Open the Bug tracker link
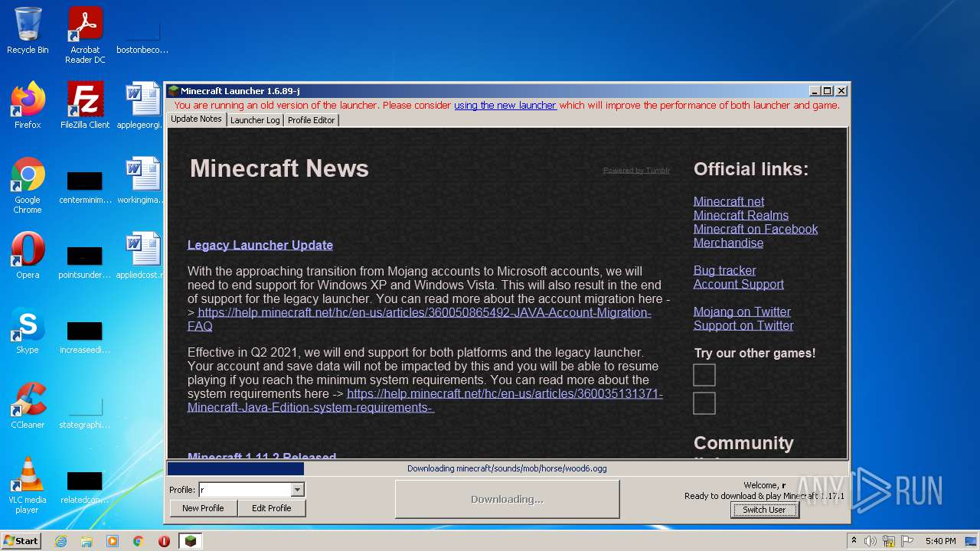 coord(724,270)
